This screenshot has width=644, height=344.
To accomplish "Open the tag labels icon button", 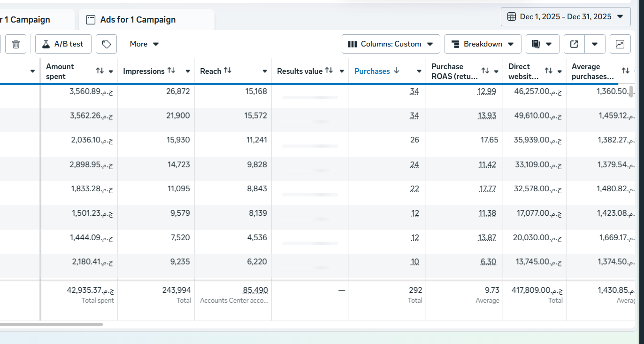I will click(x=107, y=44).
